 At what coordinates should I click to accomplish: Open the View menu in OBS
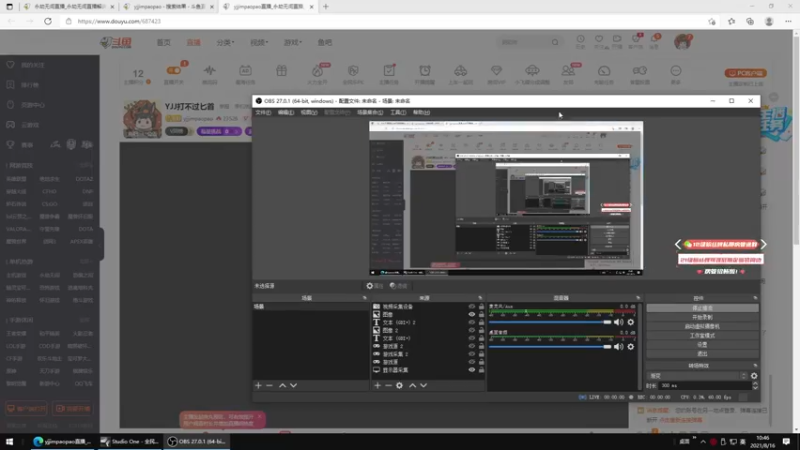(x=309, y=112)
